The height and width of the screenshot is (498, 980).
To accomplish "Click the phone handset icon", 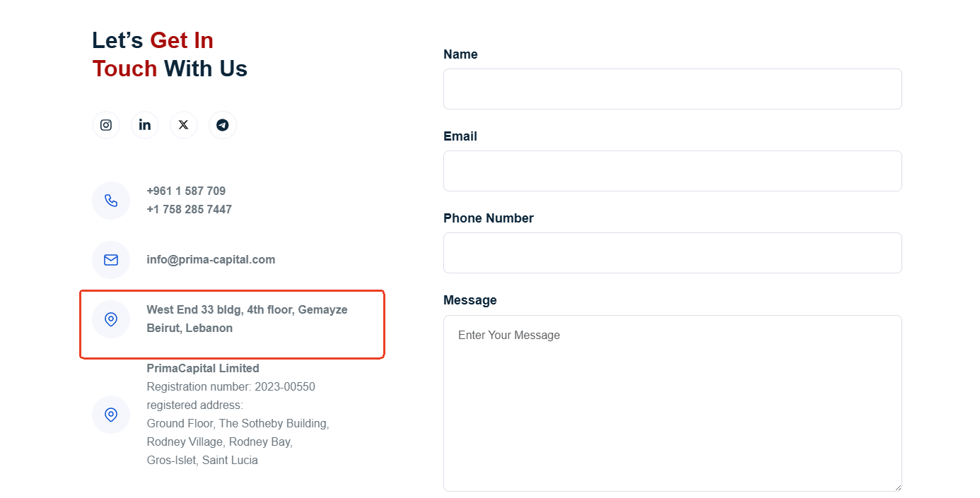I will tap(111, 201).
